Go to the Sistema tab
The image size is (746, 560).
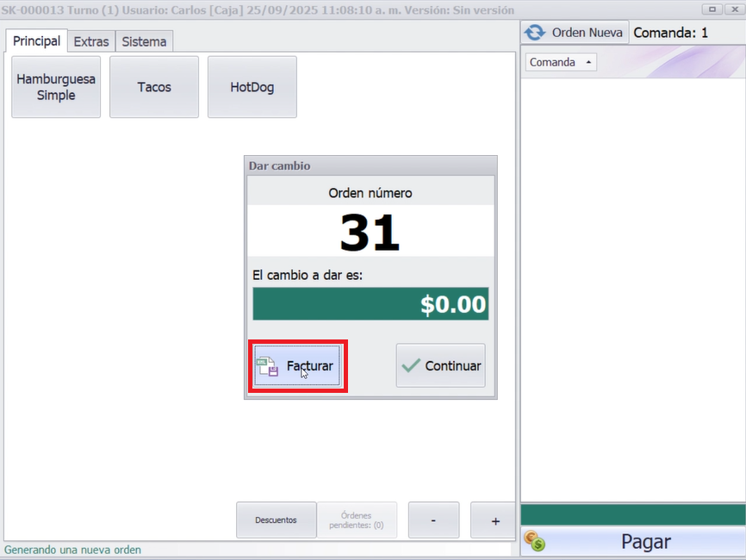144,41
